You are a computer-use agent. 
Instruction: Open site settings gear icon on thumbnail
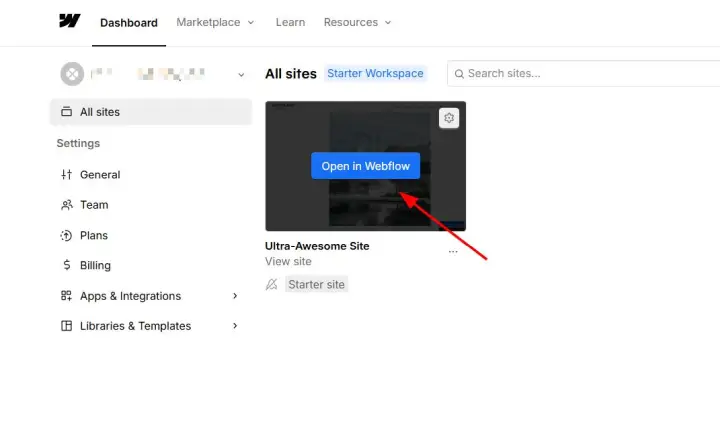point(449,118)
